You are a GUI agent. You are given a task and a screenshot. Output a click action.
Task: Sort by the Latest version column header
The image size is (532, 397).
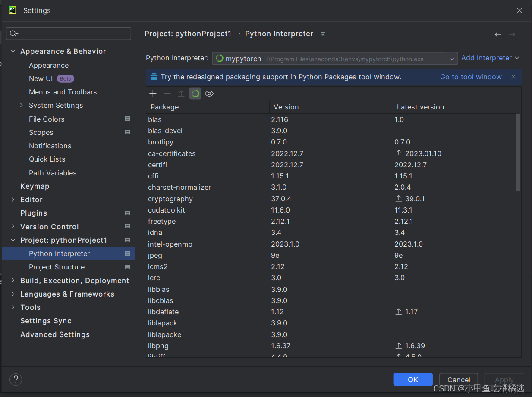457,107
